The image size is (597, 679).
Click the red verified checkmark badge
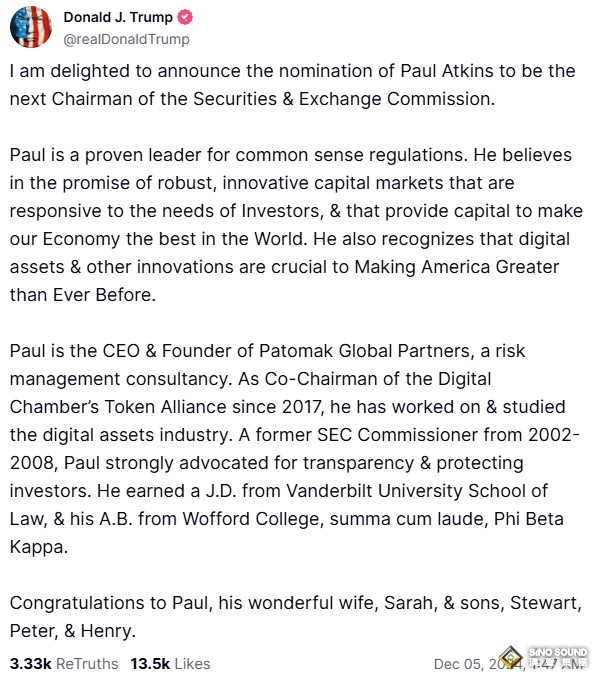click(x=185, y=17)
